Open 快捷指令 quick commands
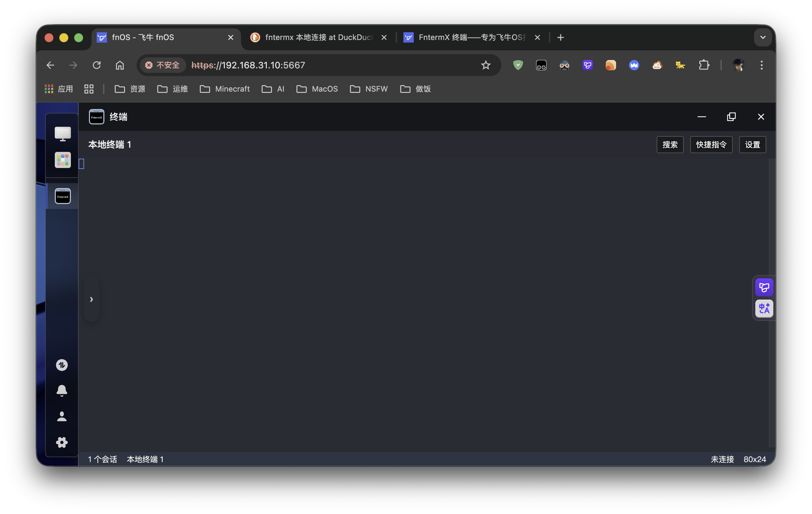The width and height of the screenshot is (812, 514). pos(711,145)
